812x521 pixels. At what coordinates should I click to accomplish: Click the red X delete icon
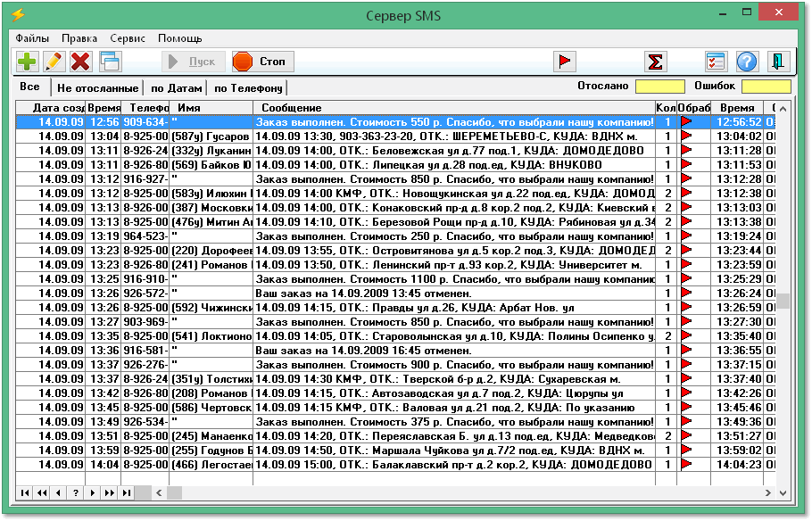pyautogui.click(x=80, y=62)
